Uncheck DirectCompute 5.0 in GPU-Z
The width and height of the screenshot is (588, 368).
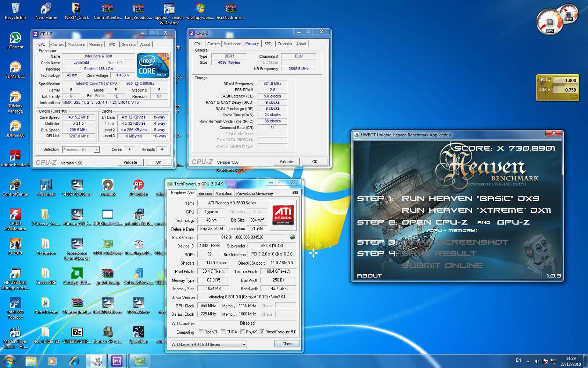262,332
